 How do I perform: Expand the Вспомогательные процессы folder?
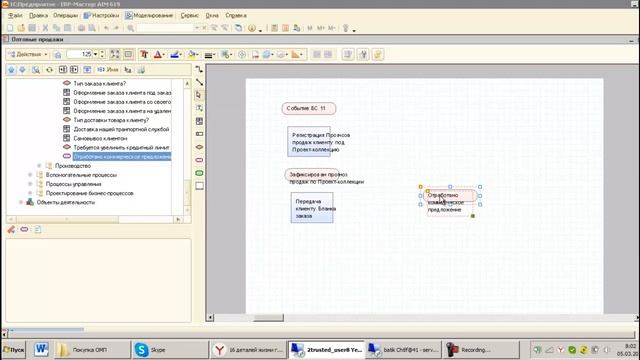[30, 175]
